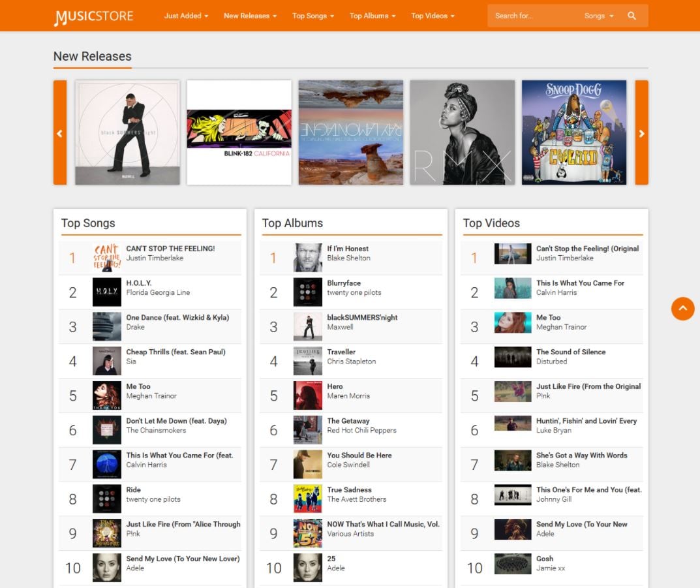Select the desert landscape album cover in carousel
700x588 pixels.
click(351, 132)
